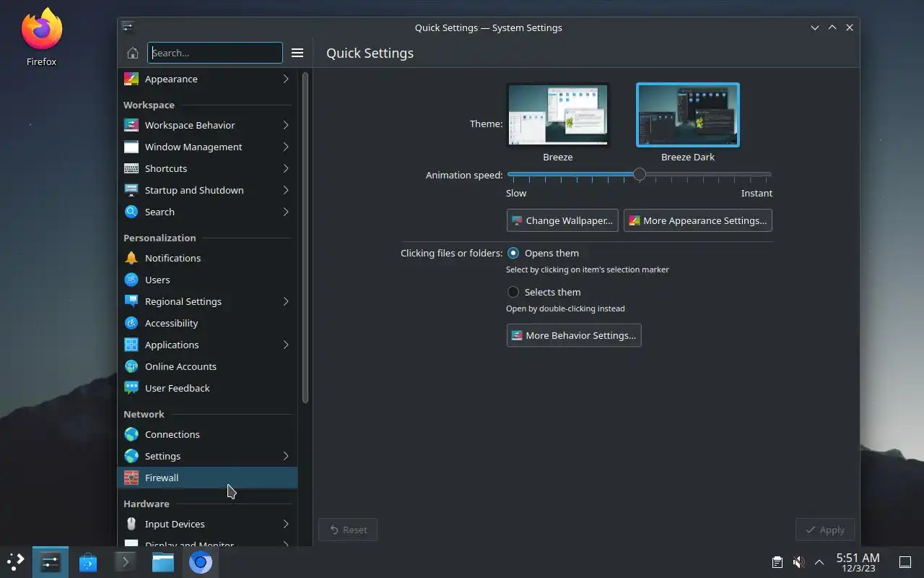Click the Shortcuts keyboard icon
Screen dimensions: 924x578
click(x=131, y=168)
